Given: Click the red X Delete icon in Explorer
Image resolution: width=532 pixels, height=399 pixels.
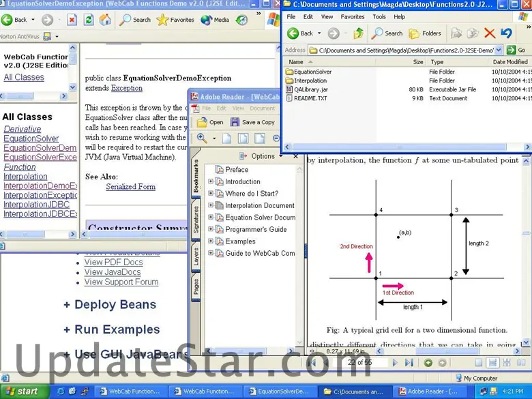Looking at the screenshot, I should coord(489,33).
